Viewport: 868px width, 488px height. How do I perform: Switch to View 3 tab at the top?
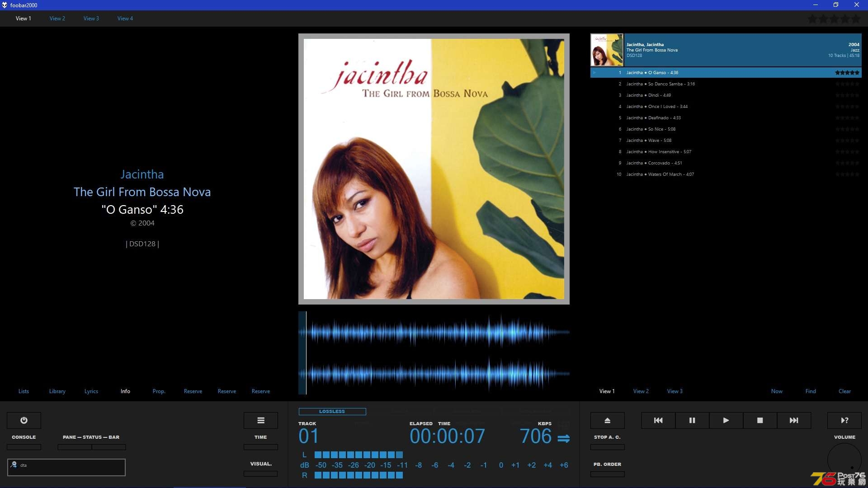(x=91, y=19)
